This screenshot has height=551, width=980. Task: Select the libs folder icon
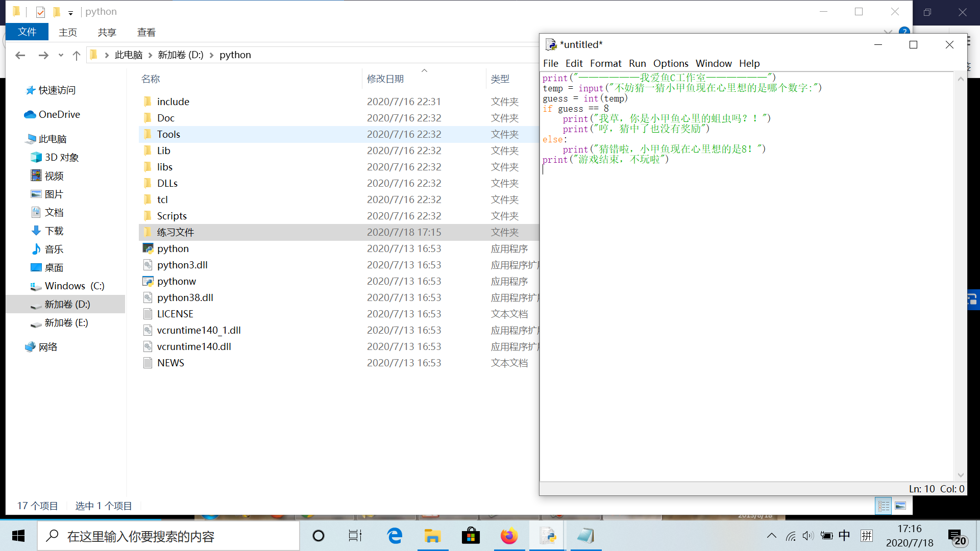pyautogui.click(x=148, y=167)
